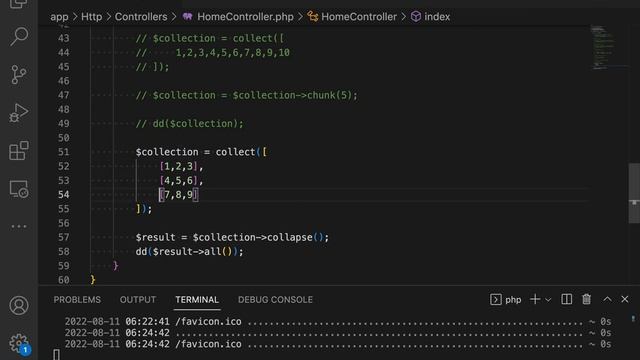Open the launch profile dropdown arrow
This screenshot has height=360, width=640.
pos(548,300)
